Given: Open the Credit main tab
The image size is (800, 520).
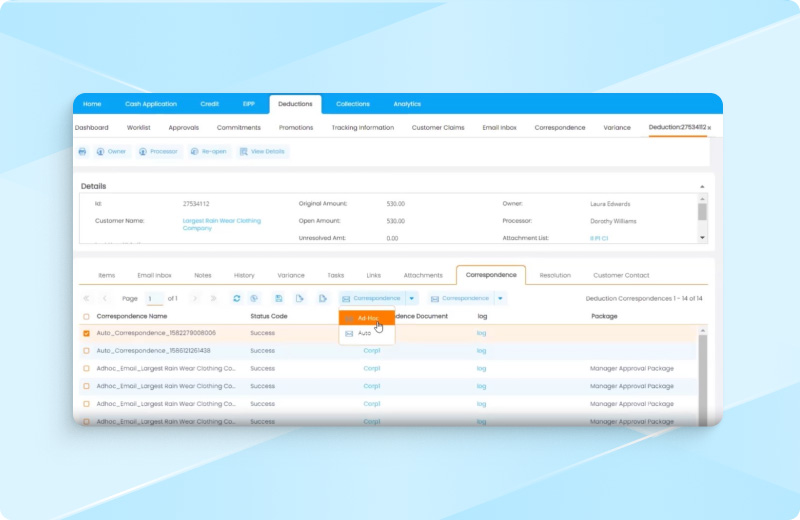Looking at the screenshot, I should tap(209, 104).
